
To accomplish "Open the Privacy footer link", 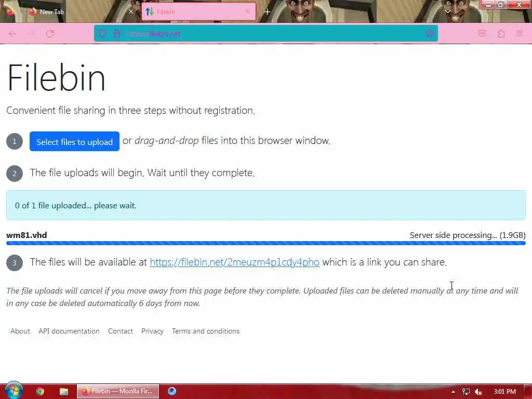I will tap(152, 331).
